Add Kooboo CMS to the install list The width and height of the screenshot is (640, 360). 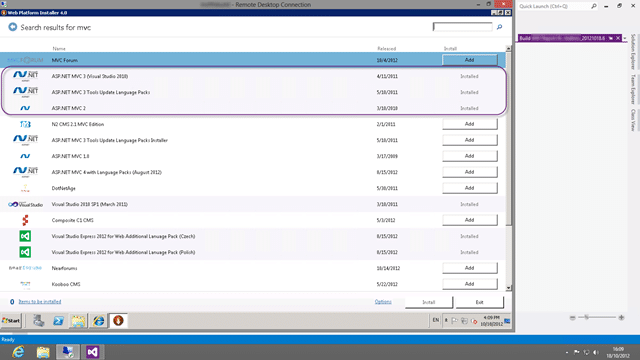[470, 284]
